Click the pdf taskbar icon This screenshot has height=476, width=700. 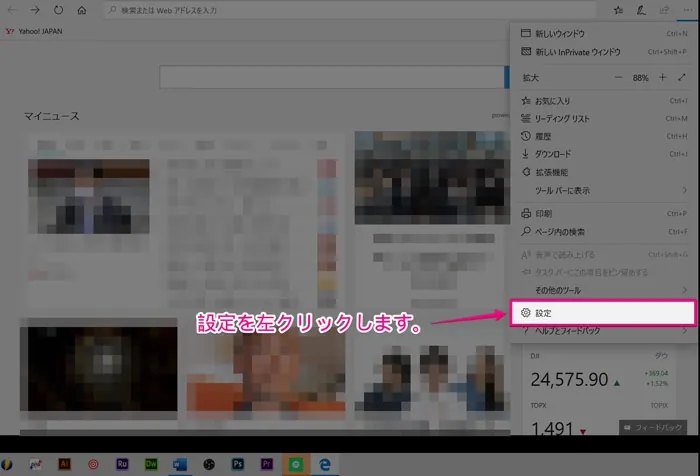(35, 464)
